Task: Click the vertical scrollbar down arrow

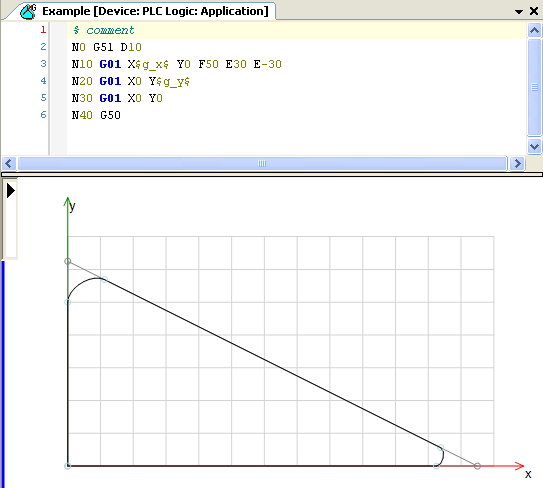Action: 534,146
